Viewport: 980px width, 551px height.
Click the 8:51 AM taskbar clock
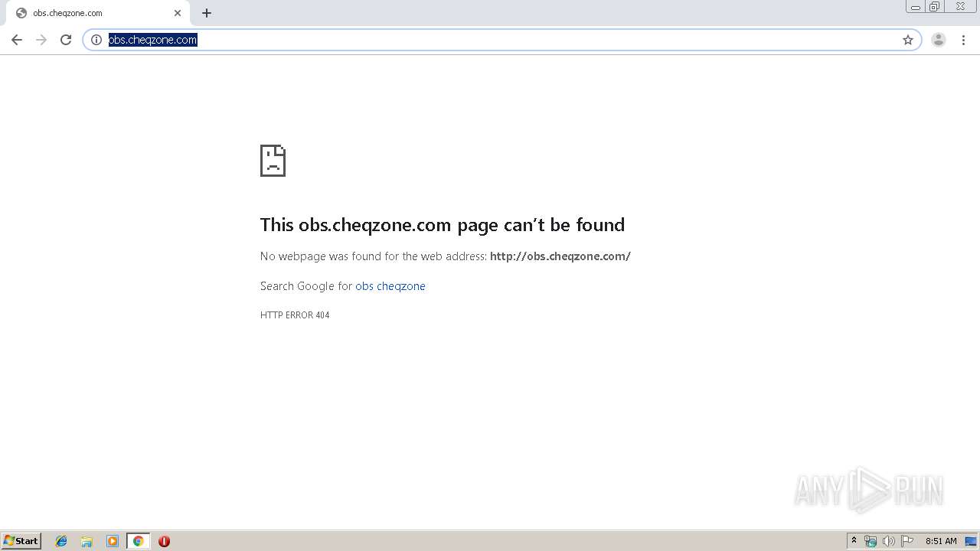coord(941,541)
